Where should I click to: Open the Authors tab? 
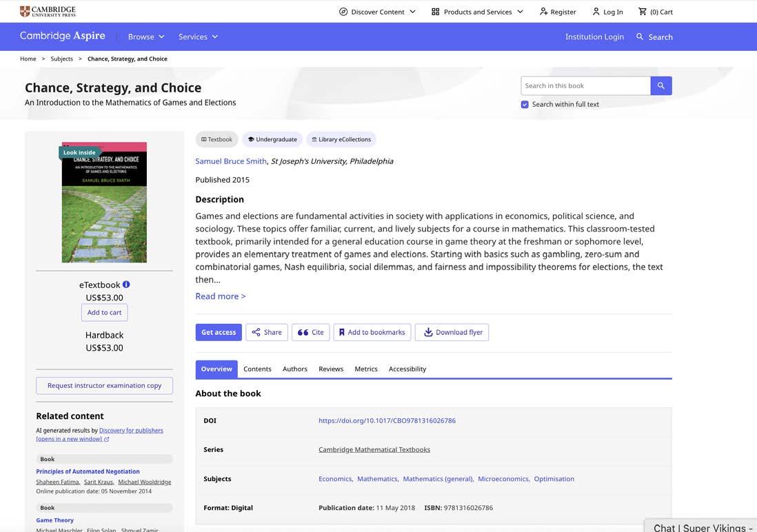295,369
